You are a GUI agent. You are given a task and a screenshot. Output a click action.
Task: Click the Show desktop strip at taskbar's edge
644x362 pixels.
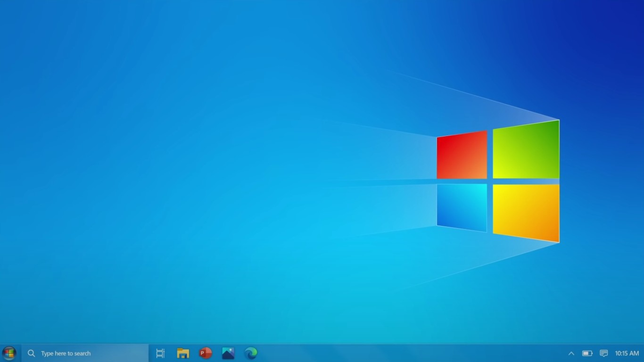[643, 353]
